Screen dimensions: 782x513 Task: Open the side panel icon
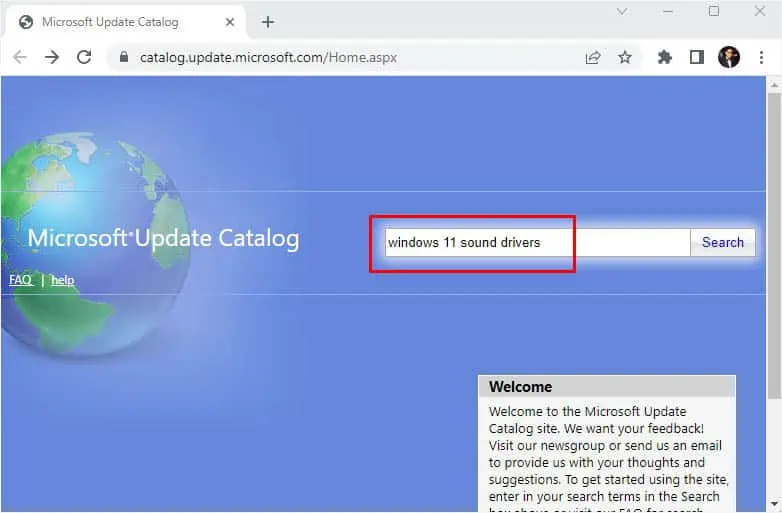tap(697, 57)
